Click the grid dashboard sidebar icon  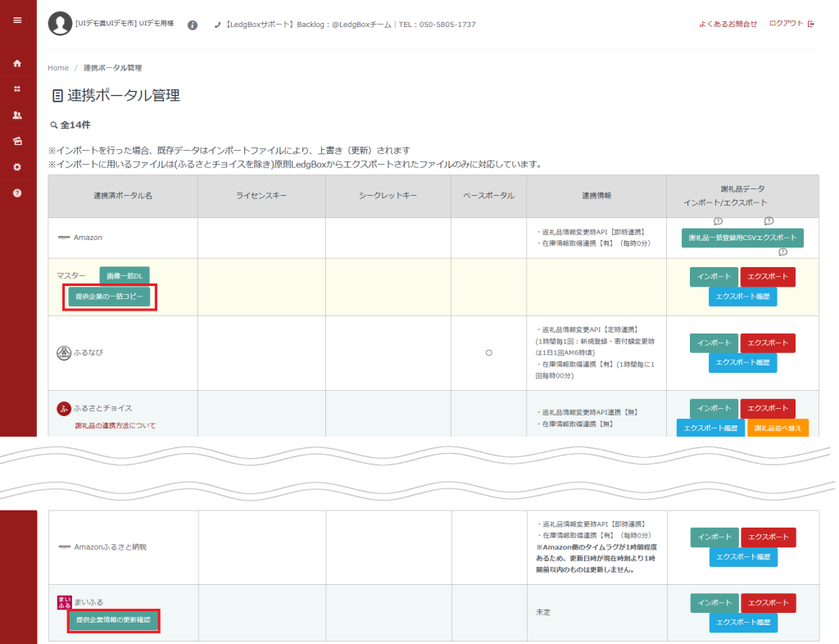[x=17, y=89]
